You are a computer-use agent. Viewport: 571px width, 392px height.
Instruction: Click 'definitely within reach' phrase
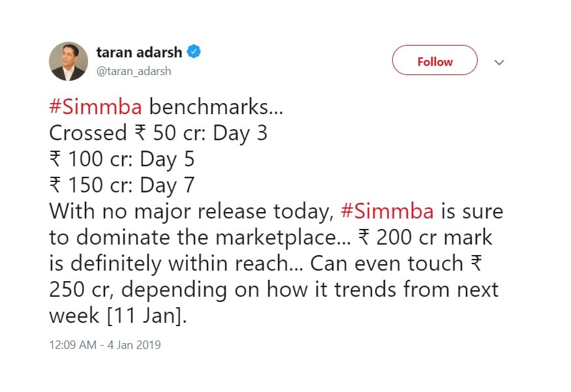(179, 264)
